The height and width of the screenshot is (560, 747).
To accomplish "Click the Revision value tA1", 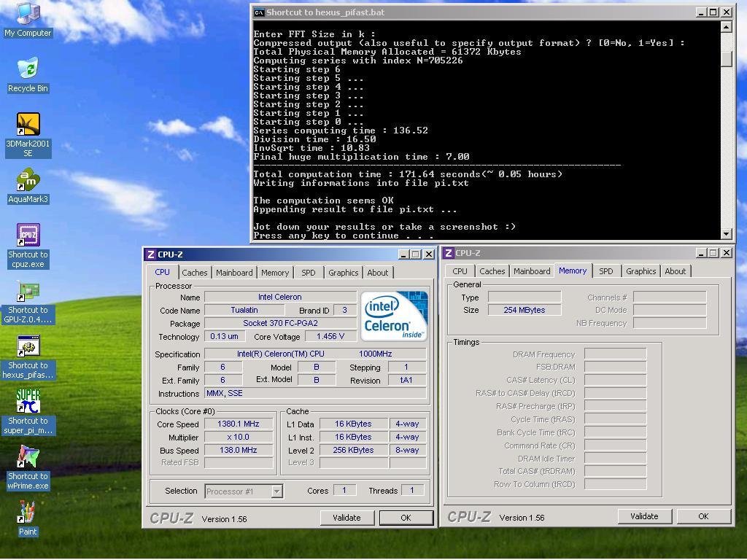I will point(406,380).
